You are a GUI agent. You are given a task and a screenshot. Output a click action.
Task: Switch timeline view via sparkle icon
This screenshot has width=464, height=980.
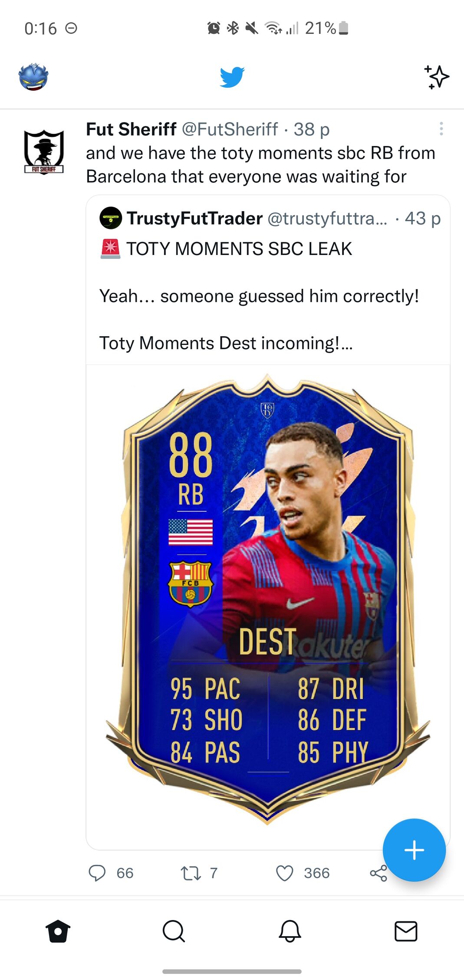[x=437, y=77]
